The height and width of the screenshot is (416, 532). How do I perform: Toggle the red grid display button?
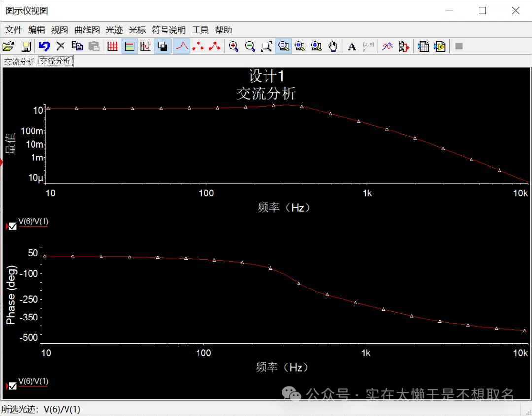112,46
